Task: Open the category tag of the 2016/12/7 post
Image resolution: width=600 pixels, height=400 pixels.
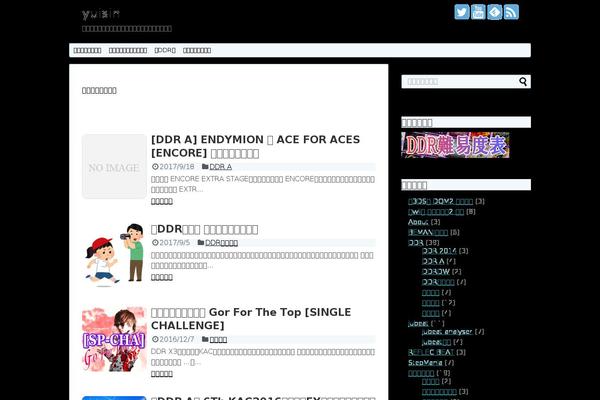Action: coord(218,339)
